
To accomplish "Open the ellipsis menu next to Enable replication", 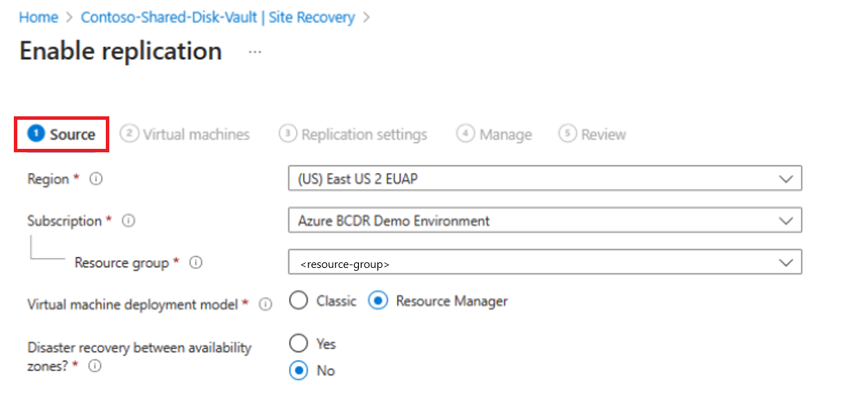I will pyautogui.click(x=255, y=52).
